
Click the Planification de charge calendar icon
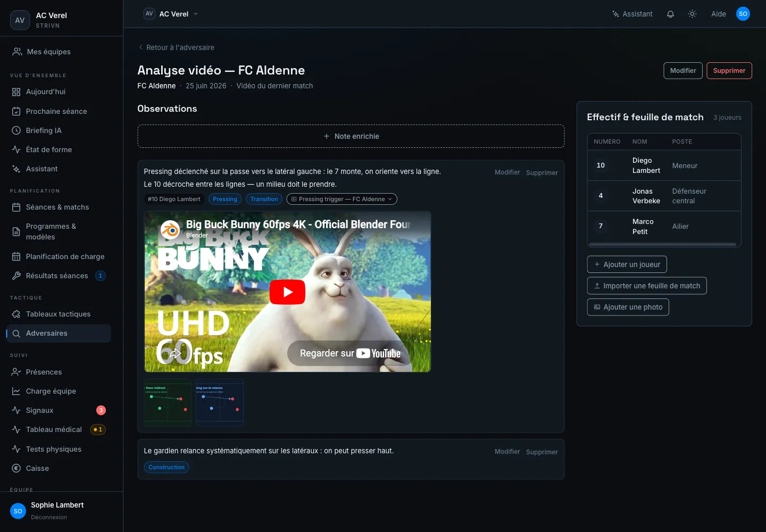(x=16, y=256)
